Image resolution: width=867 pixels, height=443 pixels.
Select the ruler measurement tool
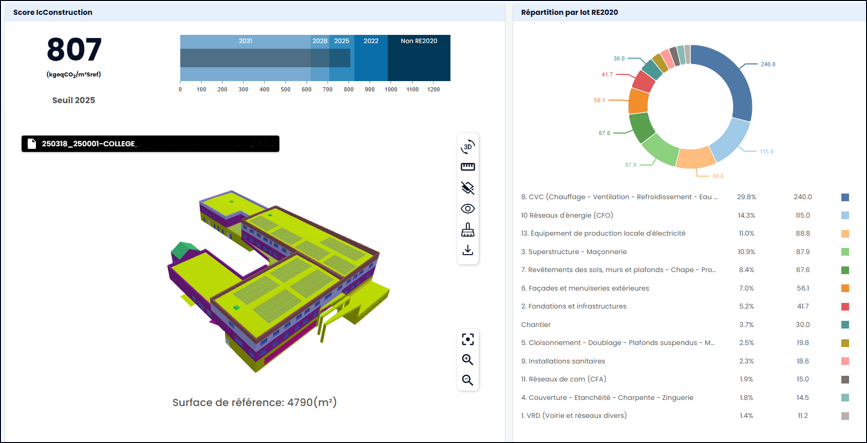[x=468, y=167]
